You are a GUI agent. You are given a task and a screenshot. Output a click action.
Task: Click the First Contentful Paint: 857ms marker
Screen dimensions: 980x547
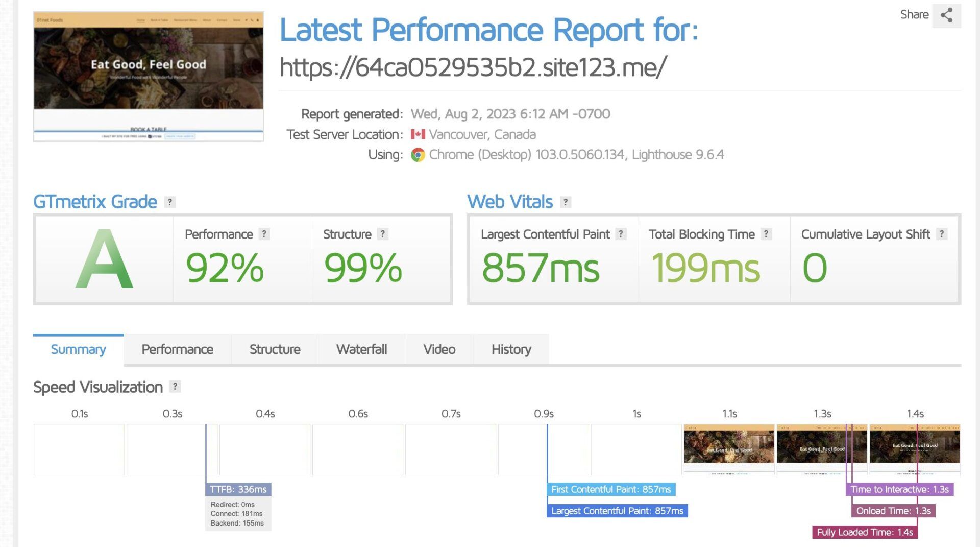tap(611, 489)
